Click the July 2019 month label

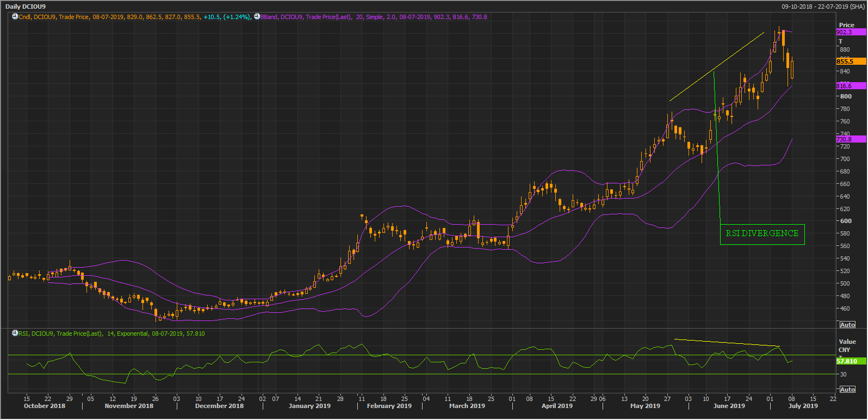click(803, 406)
